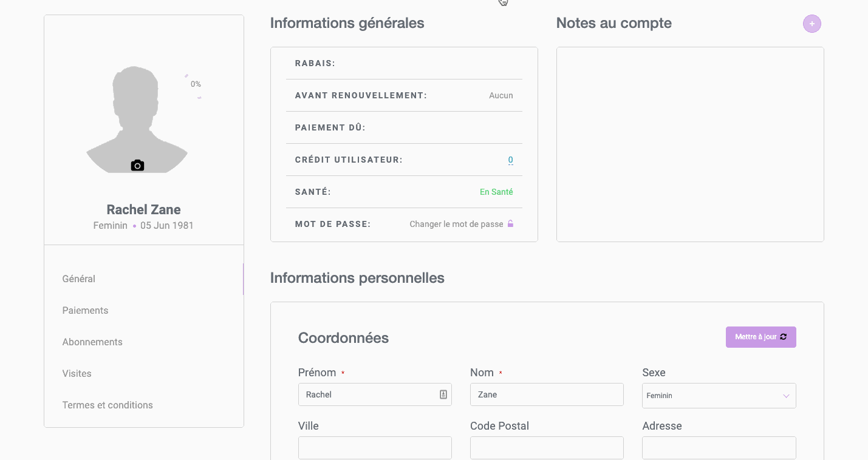Click the profile avatar placeholder image

click(x=137, y=115)
